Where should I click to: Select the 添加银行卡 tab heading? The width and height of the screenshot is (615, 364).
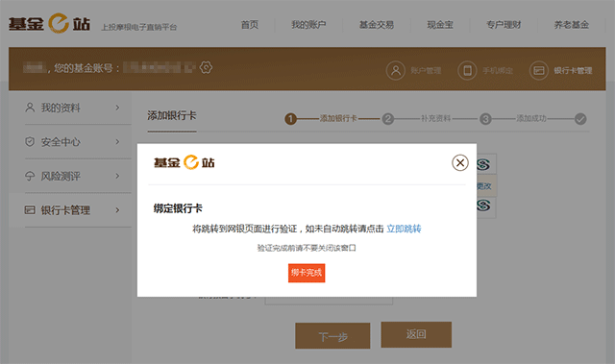click(x=172, y=115)
